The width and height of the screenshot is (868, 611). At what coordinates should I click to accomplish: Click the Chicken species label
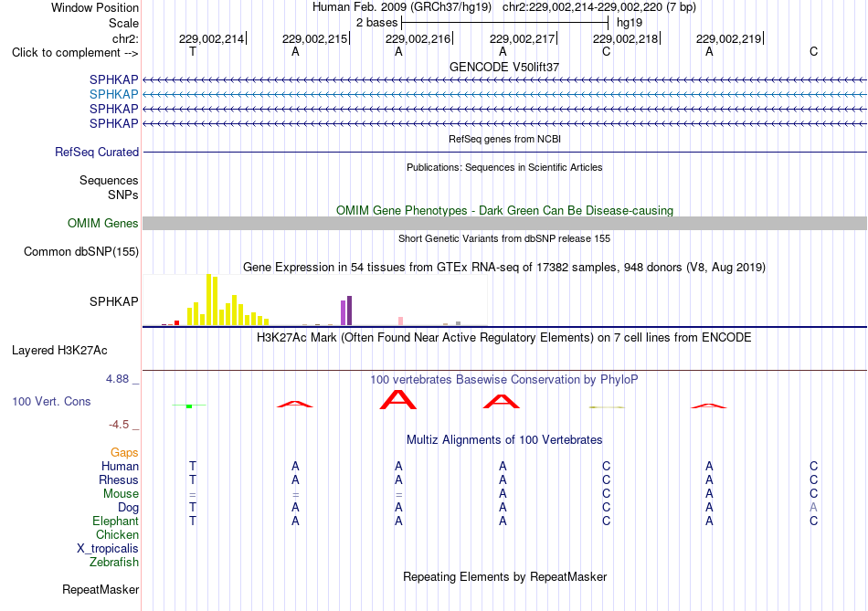click(117, 534)
